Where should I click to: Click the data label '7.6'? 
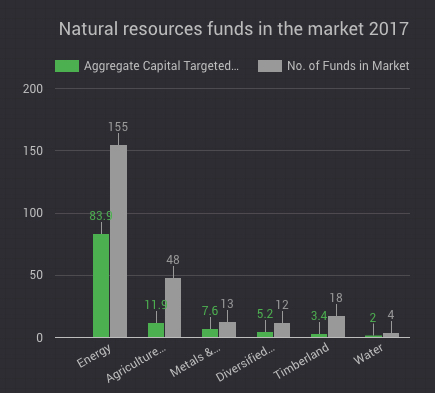(x=210, y=311)
